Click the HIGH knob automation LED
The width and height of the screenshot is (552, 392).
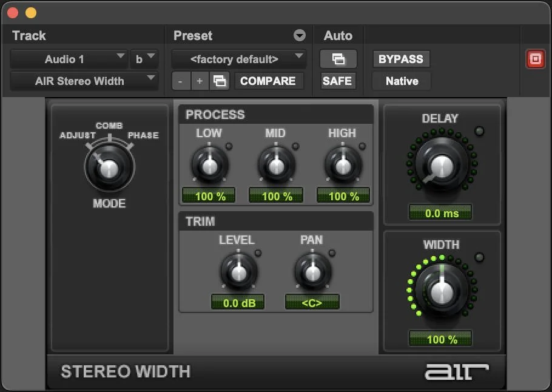(x=362, y=146)
